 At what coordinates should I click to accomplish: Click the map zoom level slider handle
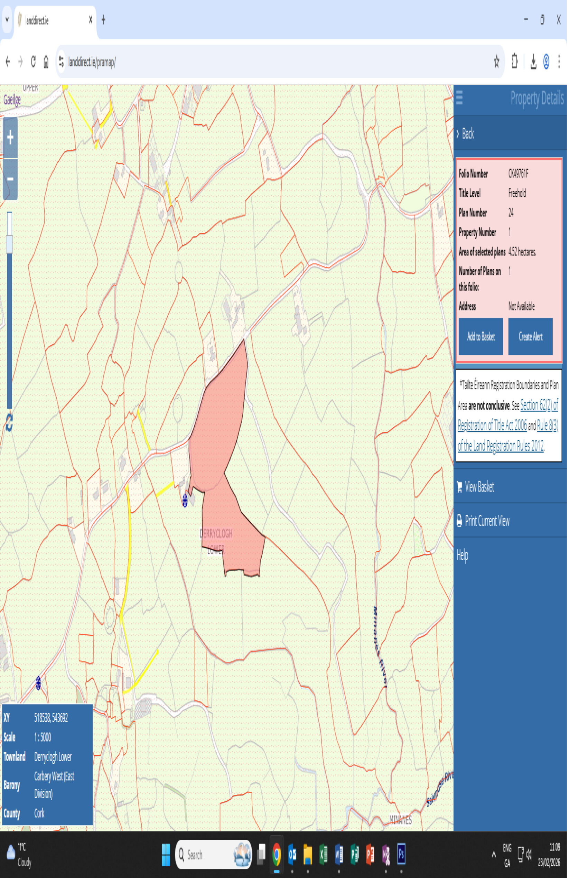[x=9, y=244]
